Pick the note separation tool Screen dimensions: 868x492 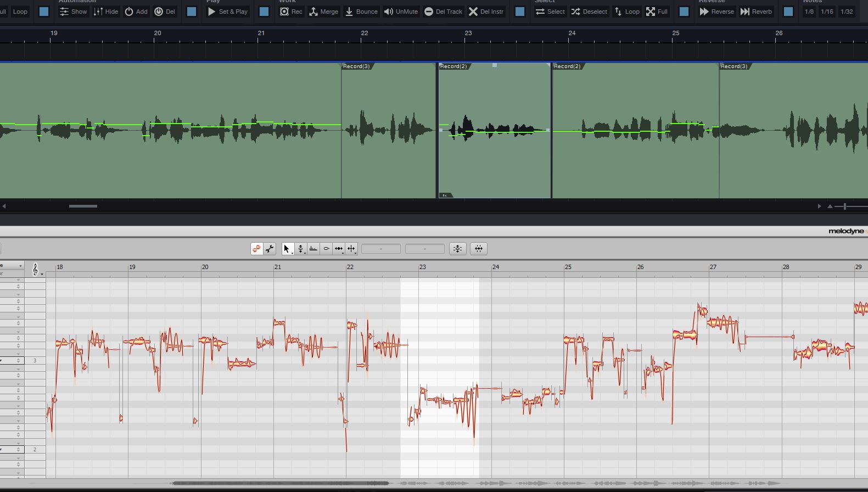pos(351,249)
